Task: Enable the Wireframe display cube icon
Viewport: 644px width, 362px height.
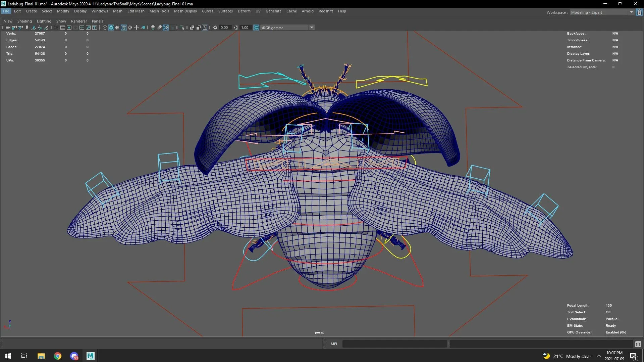Action: pos(105,28)
